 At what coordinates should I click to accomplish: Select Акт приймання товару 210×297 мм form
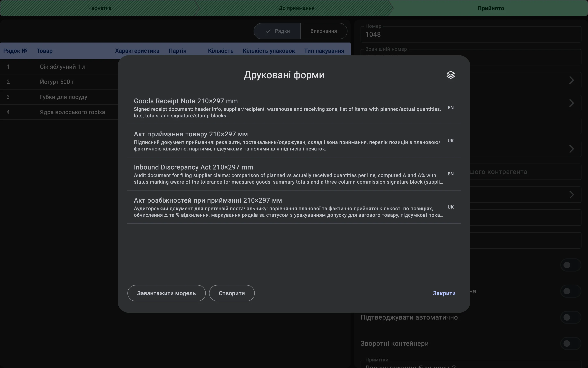coord(294,141)
